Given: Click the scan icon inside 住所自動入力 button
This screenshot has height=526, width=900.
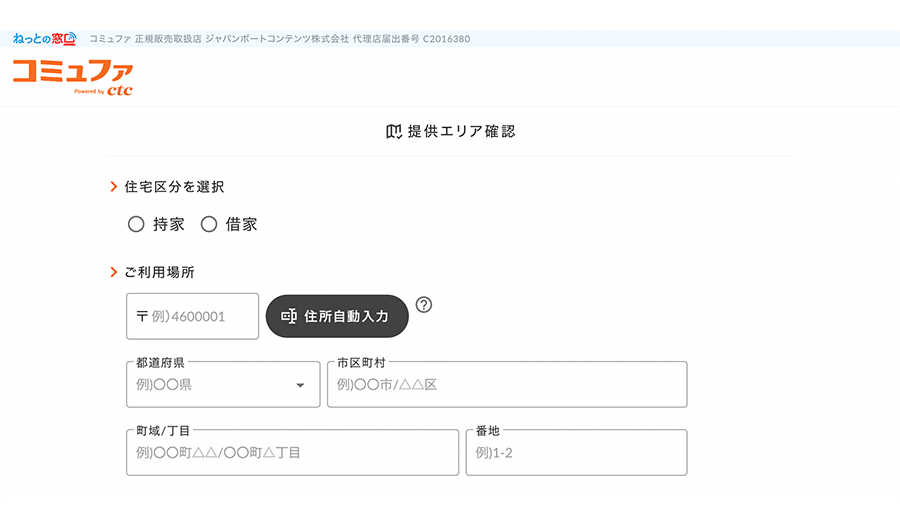Looking at the screenshot, I should click(290, 316).
